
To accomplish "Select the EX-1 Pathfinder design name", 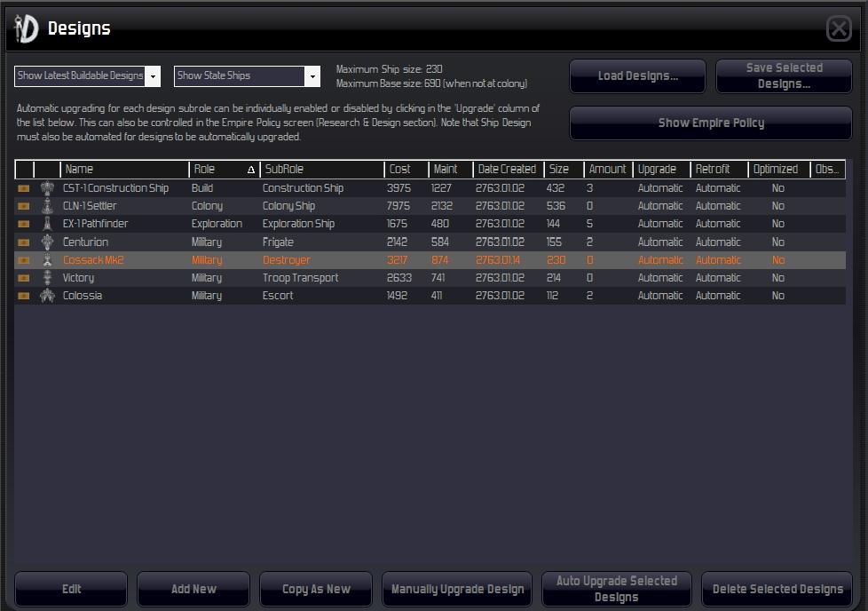I will 95,224.
